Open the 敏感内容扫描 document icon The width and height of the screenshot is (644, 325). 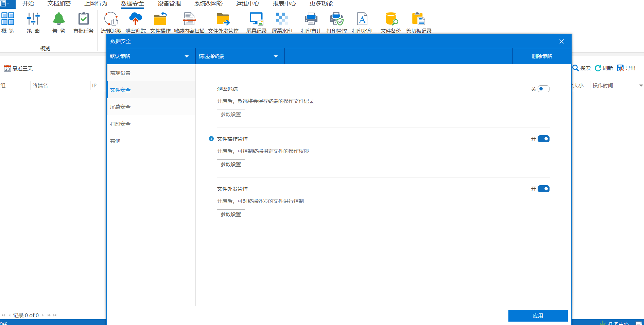click(189, 19)
